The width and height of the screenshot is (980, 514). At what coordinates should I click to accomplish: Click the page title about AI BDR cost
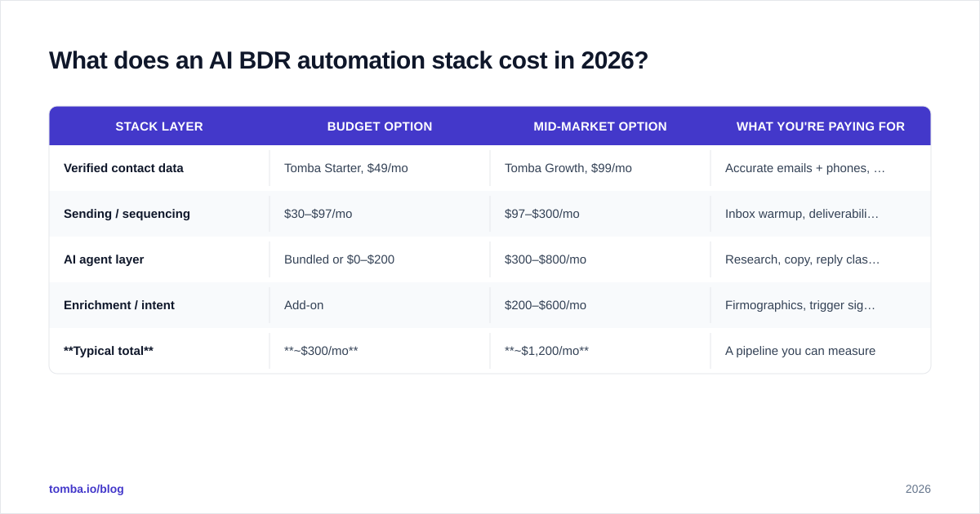click(349, 60)
